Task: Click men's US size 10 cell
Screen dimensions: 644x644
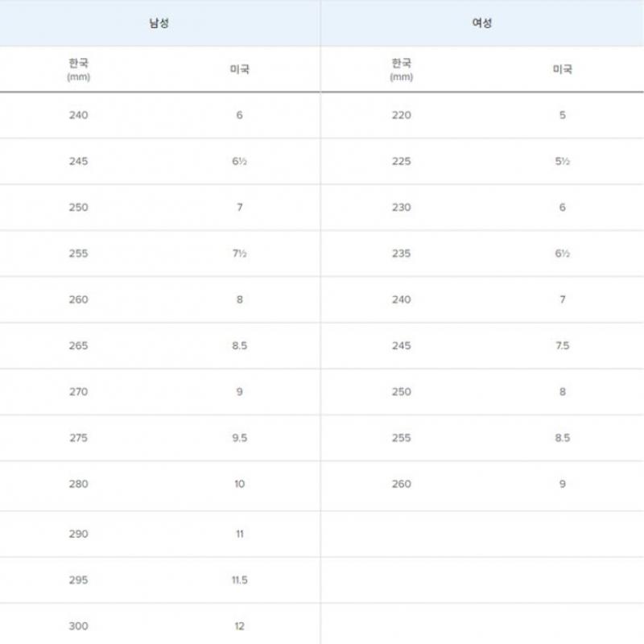Action: [x=240, y=484]
